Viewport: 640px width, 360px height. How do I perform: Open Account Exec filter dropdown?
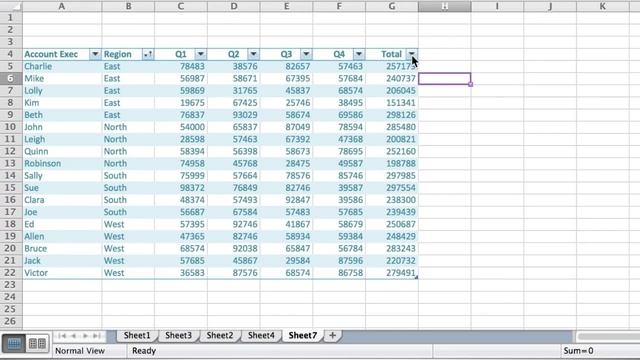pos(95,54)
